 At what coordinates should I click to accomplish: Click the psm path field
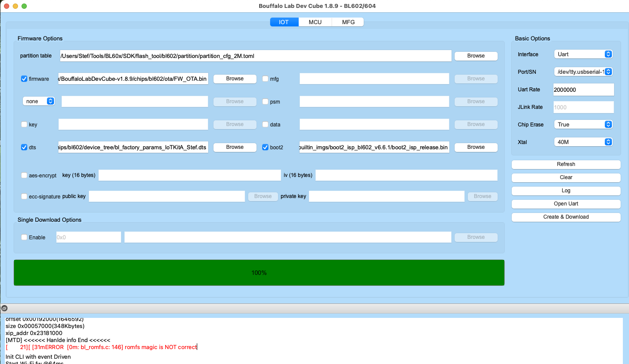374,101
